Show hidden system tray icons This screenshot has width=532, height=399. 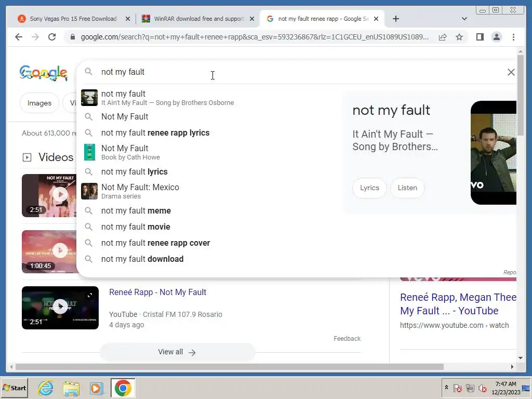446,388
